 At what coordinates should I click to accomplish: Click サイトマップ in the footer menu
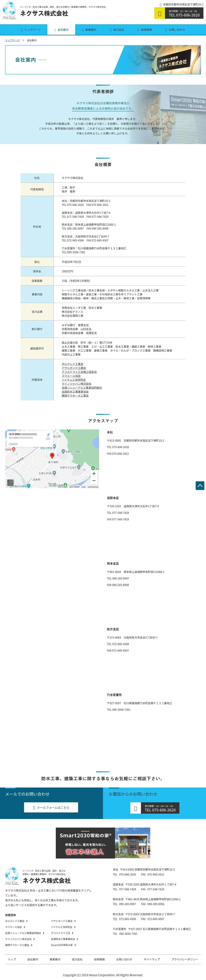click(x=152, y=959)
